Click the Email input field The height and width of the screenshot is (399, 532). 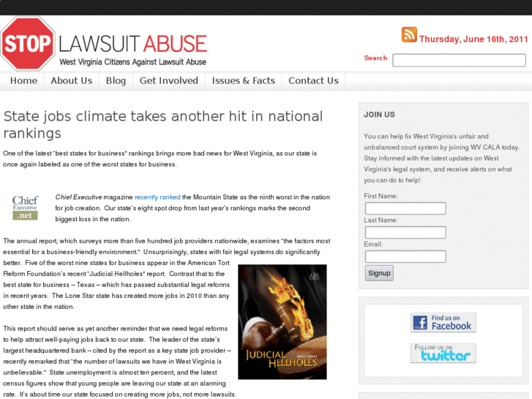click(405, 257)
